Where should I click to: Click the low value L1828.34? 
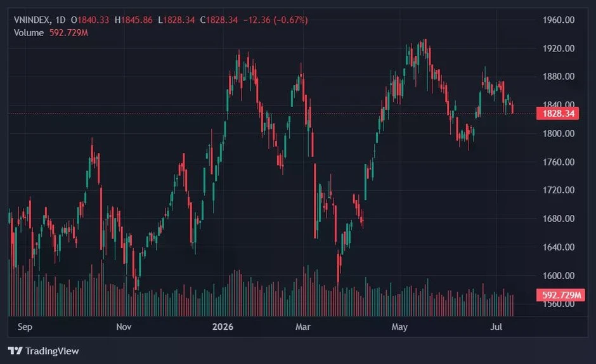pyautogui.click(x=176, y=20)
